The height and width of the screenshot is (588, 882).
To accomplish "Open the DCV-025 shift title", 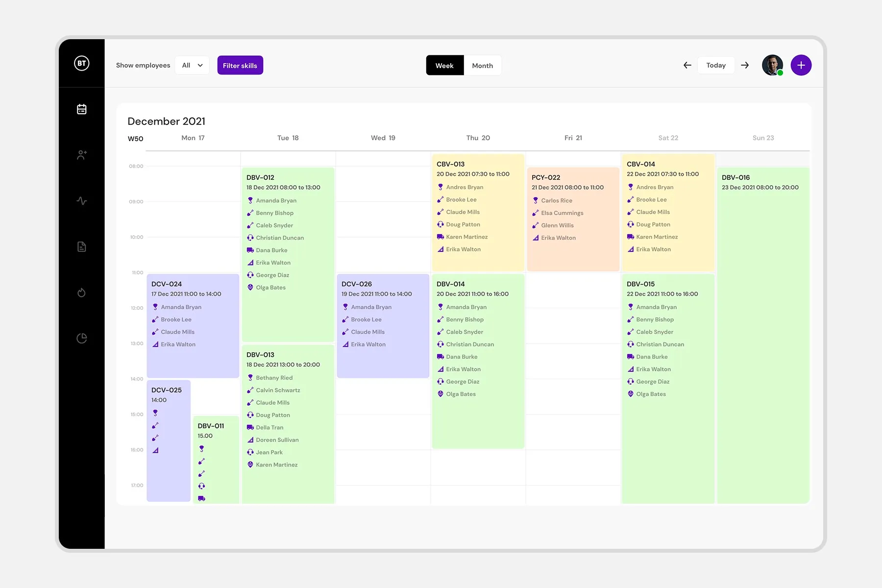I will (167, 390).
